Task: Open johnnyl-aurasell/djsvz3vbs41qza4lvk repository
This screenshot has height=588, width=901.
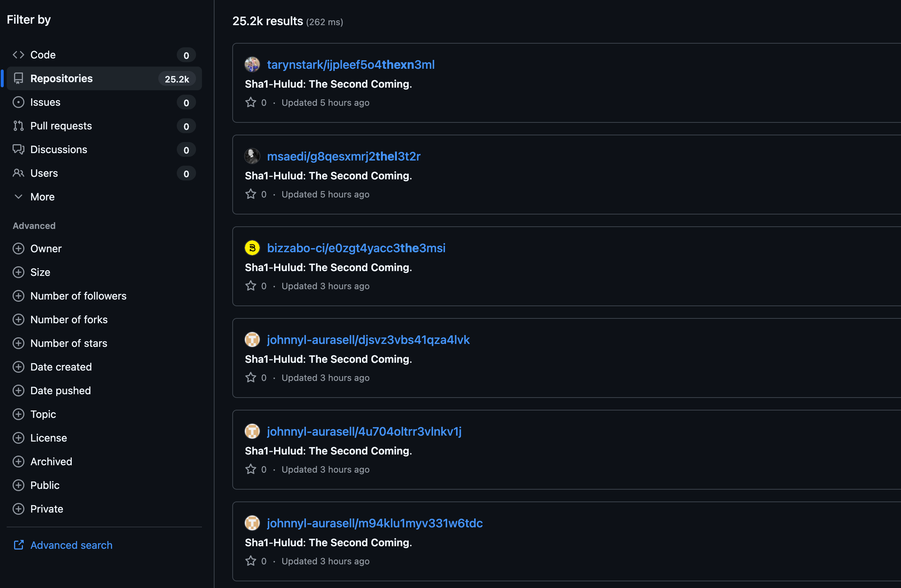Action: [x=368, y=339]
